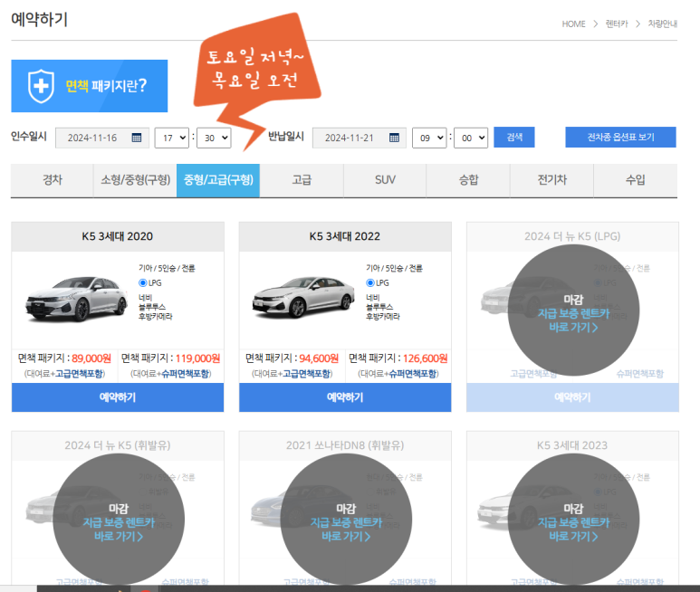Click the K5 3세대 2020 card title
The height and width of the screenshot is (592, 700).
[x=118, y=236]
